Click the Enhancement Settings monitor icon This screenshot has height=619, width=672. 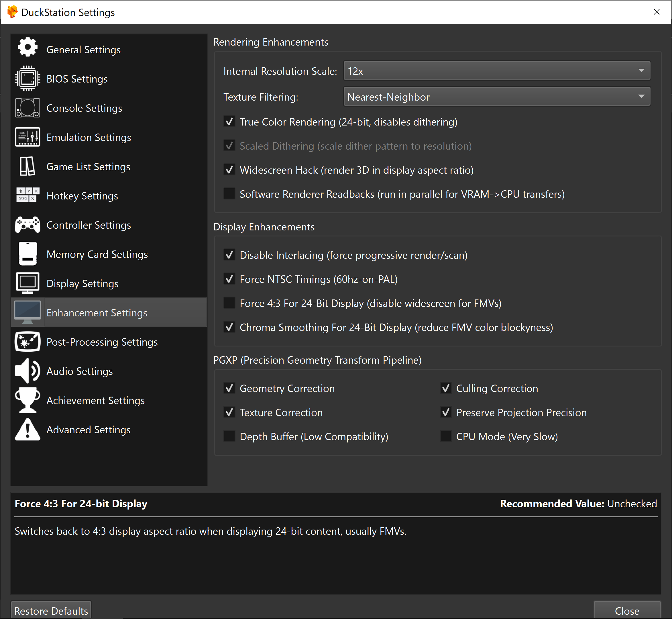[27, 313]
